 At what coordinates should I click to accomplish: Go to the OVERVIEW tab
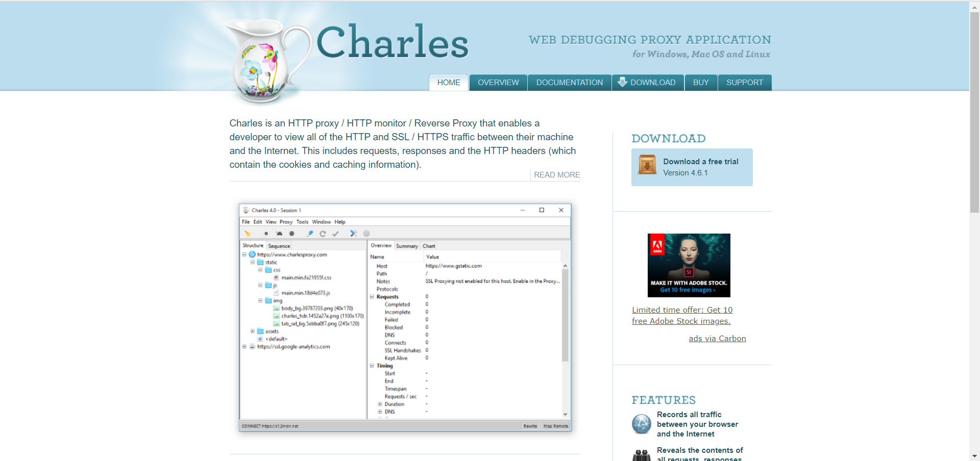point(498,83)
